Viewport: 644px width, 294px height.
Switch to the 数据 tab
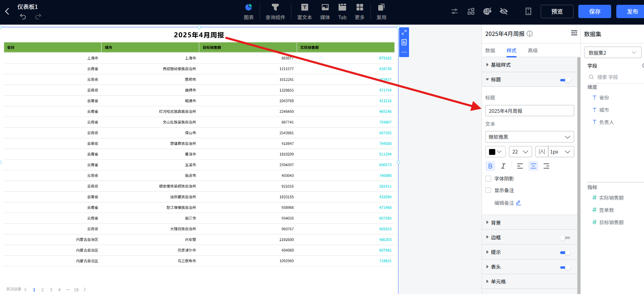(490, 51)
